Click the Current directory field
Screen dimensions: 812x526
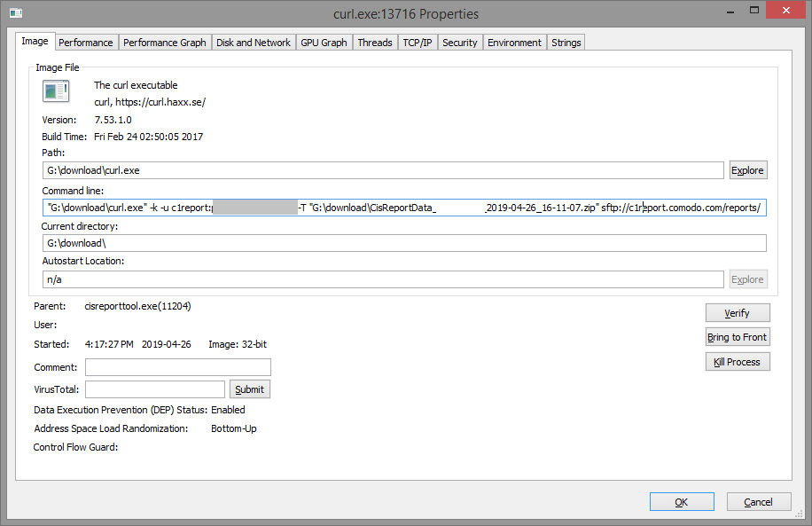[403, 243]
